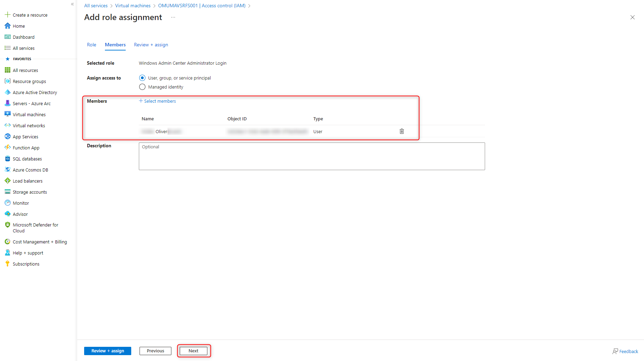Screen dimensions: 644x361
Task: Switch to the Role tab
Action: (91, 45)
